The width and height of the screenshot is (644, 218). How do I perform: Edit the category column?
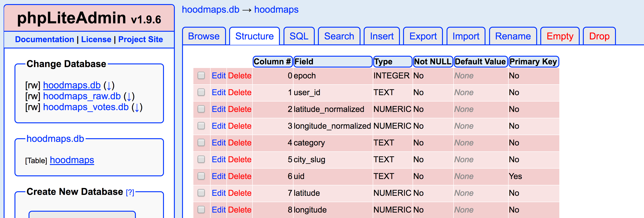click(x=219, y=143)
